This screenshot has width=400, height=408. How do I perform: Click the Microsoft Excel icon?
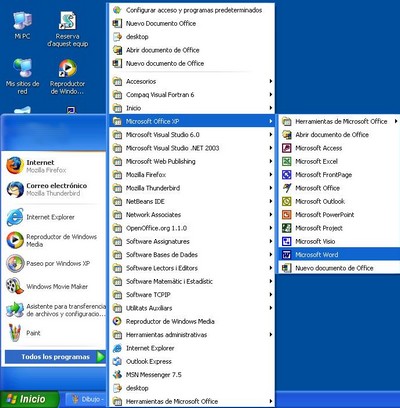pyautogui.click(x=286, y=161)
